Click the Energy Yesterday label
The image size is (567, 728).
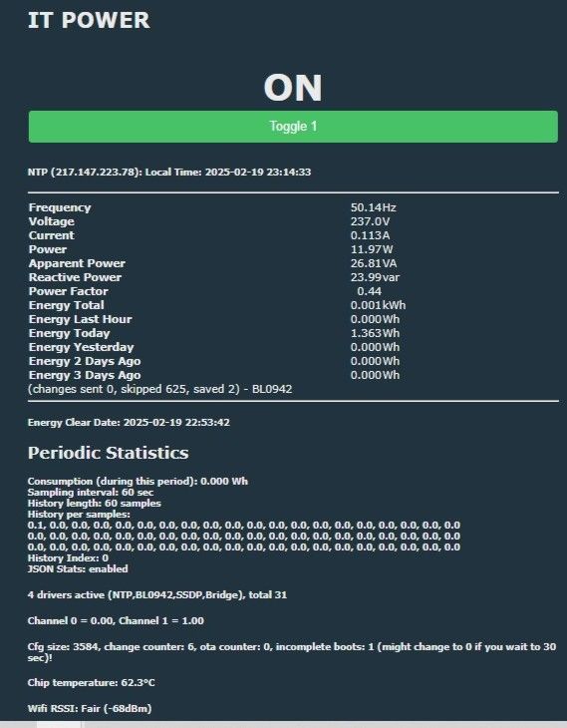click(x=81, y=347)
